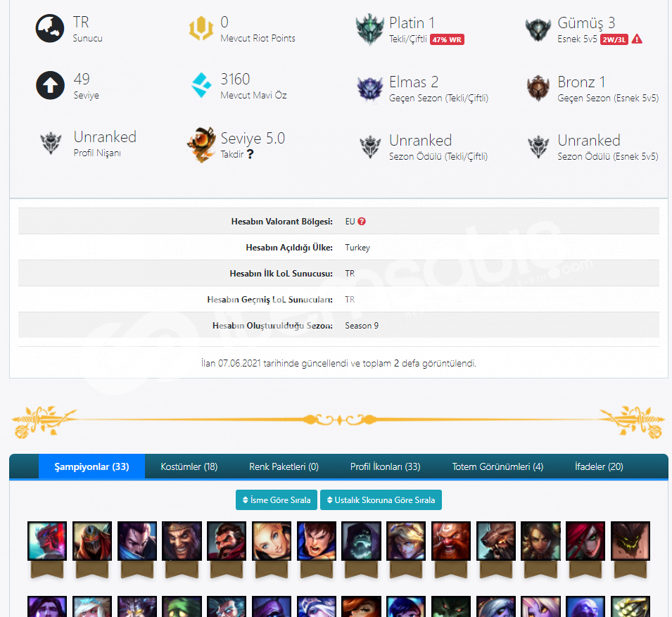Click the Gümüş 3 rank emblem
The width and height of the screenshot is (672, 617).
(x=538, y=30)
